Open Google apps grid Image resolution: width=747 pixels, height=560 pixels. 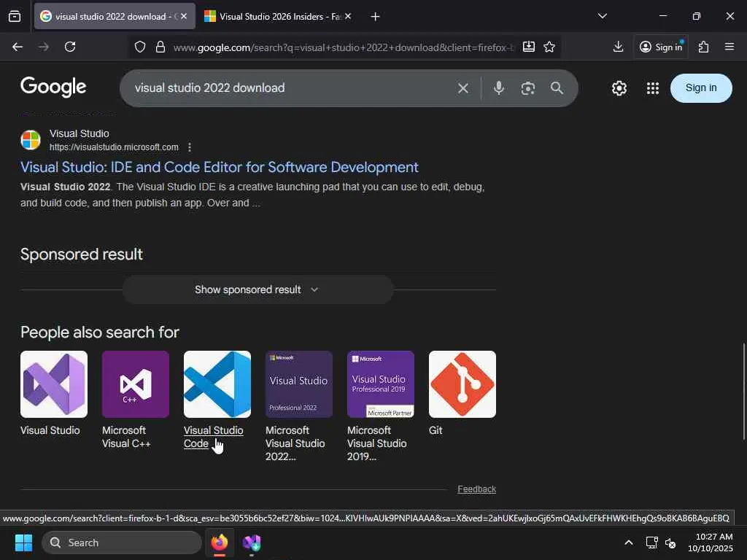click(x=653, y=88)
